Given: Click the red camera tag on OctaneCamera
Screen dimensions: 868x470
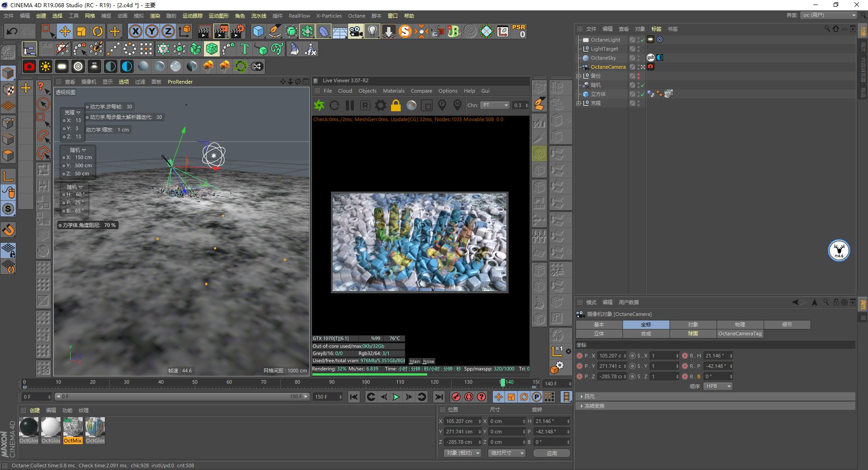Looking at the screenshot, I should 650,66.
